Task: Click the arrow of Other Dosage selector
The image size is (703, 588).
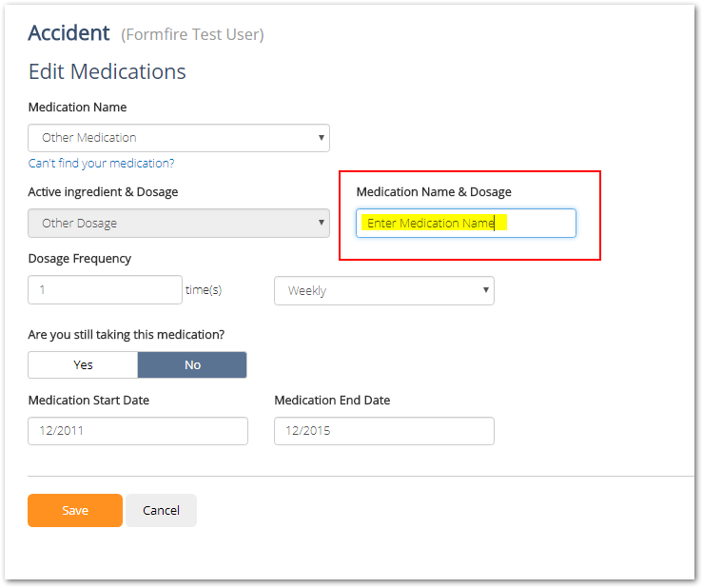Action: [x=321, y=223]
